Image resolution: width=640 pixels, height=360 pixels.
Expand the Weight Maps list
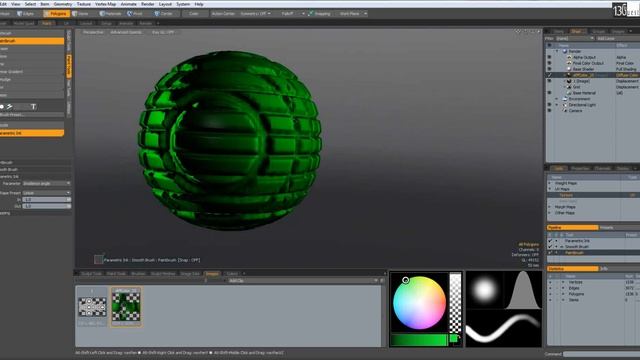click(x=550, y=183)
